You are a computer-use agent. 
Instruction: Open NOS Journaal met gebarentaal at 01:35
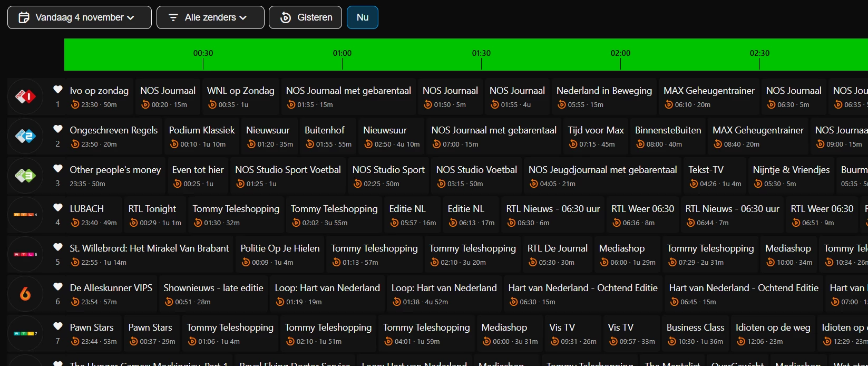(348, 97)
